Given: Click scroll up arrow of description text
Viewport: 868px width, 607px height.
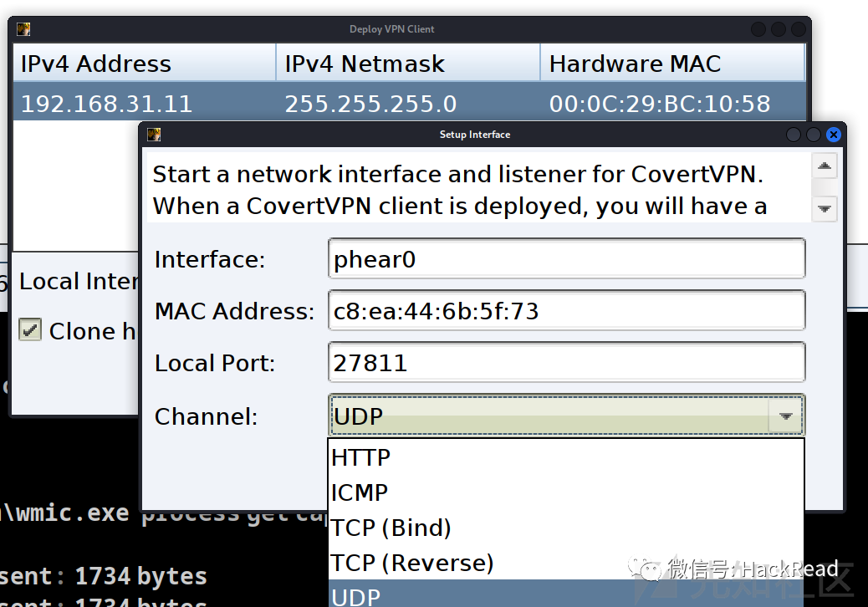Looking at the screenshot, I should (825, 166).
